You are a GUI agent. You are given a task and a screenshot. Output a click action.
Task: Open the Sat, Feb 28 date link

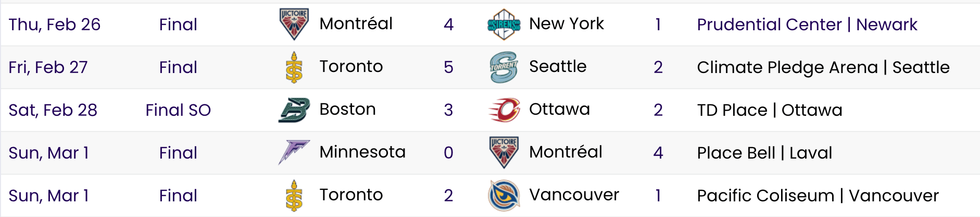click(53, 110)
